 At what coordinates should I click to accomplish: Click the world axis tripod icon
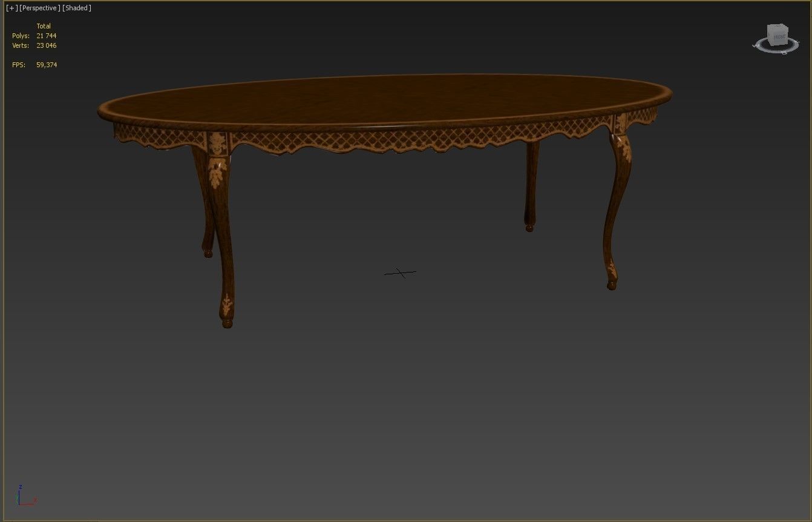coord(26,495)
